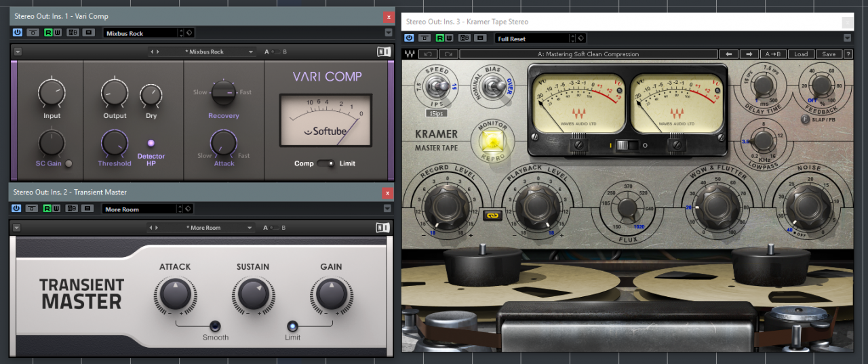
Task: Expand Transient Master window functions menu
Action: (388, 209)
